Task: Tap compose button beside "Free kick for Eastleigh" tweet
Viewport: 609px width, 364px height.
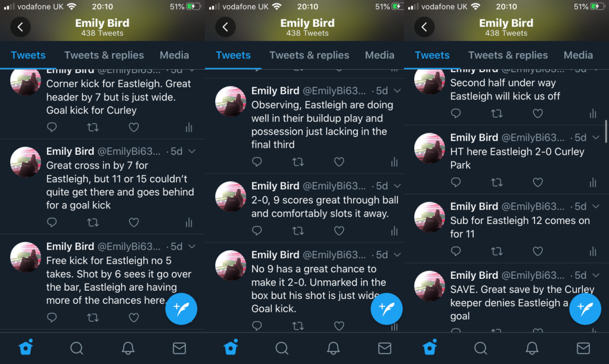Action: (x=181, y=309)
